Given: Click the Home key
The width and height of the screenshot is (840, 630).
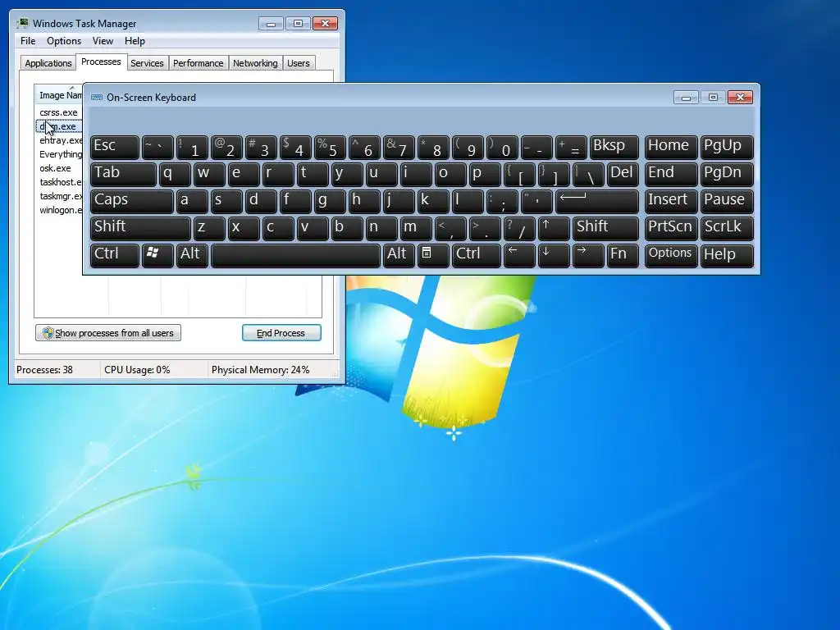Looking at the screenshot, I should coord(670,147).
